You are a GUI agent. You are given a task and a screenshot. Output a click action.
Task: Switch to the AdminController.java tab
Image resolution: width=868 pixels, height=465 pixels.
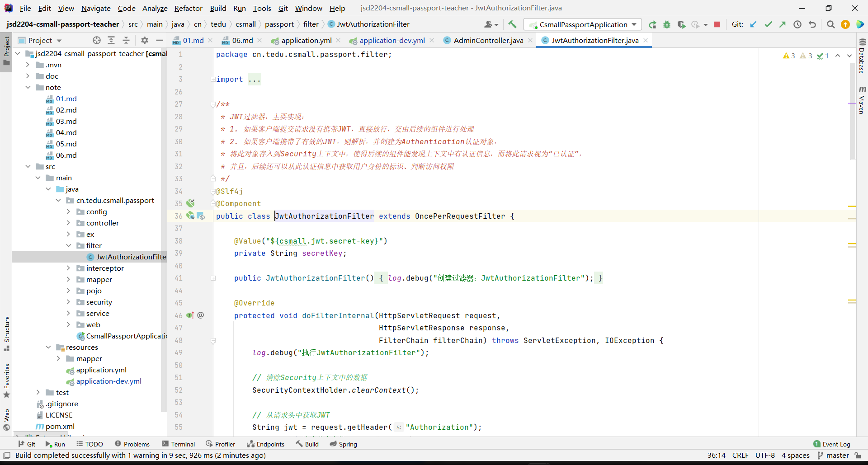point(488,40)
